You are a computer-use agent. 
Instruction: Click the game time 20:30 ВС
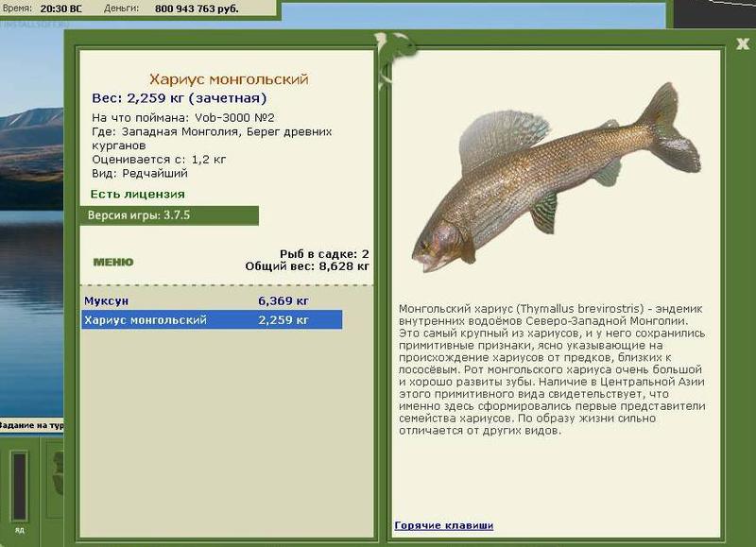[60, 9]
